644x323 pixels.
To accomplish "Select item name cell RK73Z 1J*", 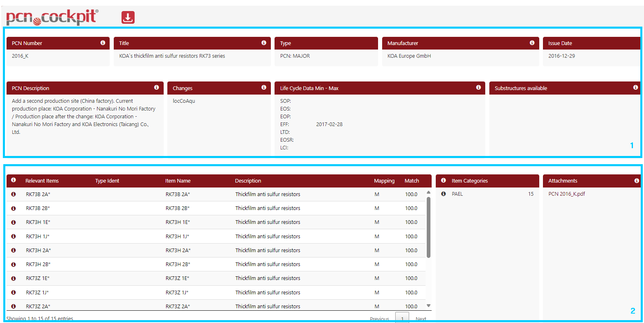I will (x=177, y=292).
